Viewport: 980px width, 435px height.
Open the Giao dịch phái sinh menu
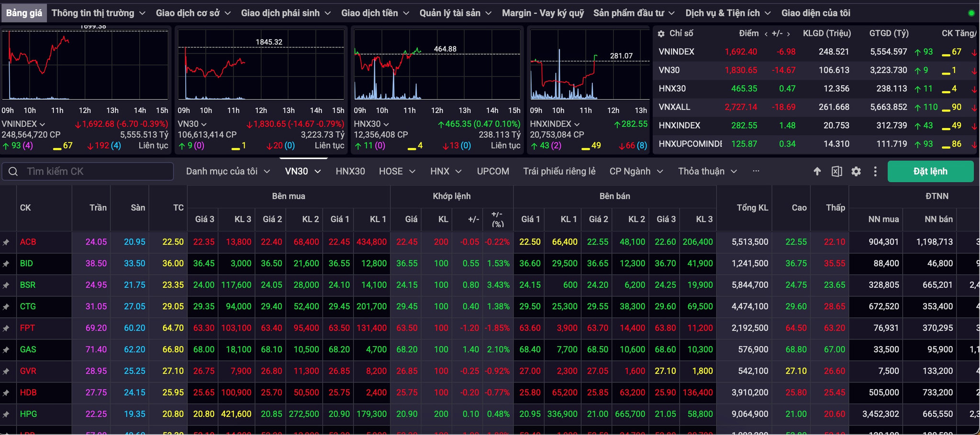coord(286,13)
